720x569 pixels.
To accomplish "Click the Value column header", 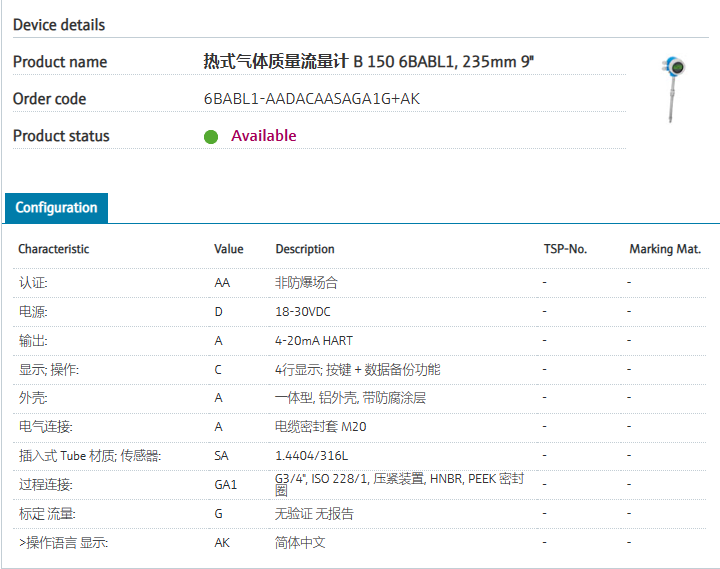I will 228,249.
